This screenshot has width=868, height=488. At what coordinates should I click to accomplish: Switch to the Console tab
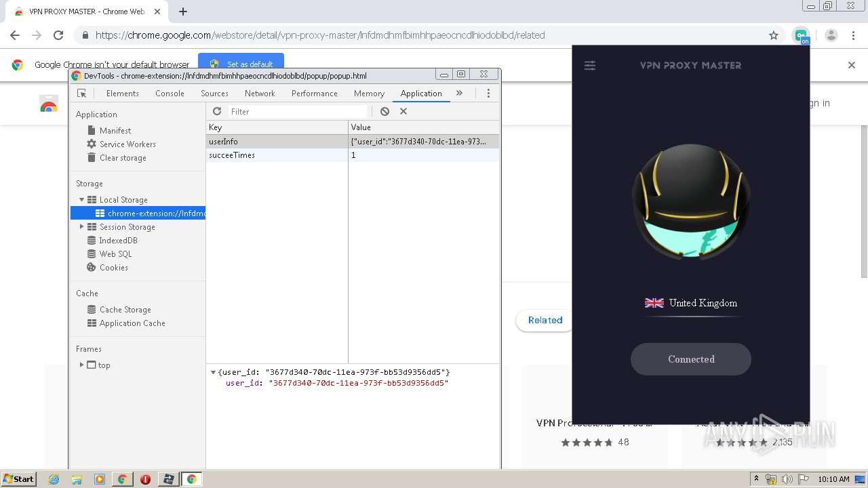click(170, 94)
